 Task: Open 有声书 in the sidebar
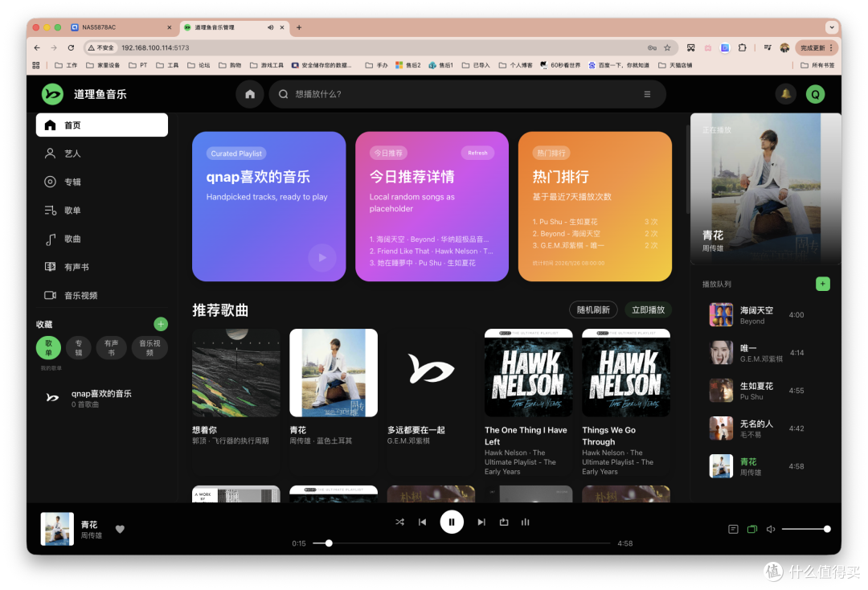click(x=102, y=267)
